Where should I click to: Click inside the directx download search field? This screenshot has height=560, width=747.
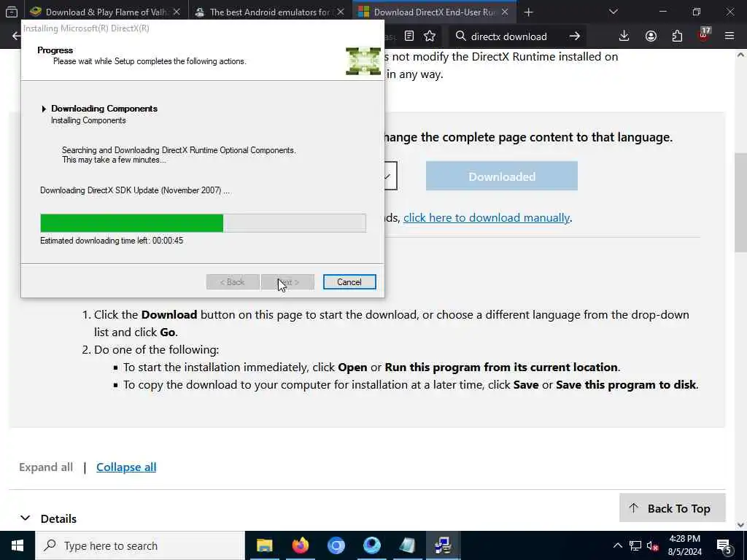click(517, 36)
